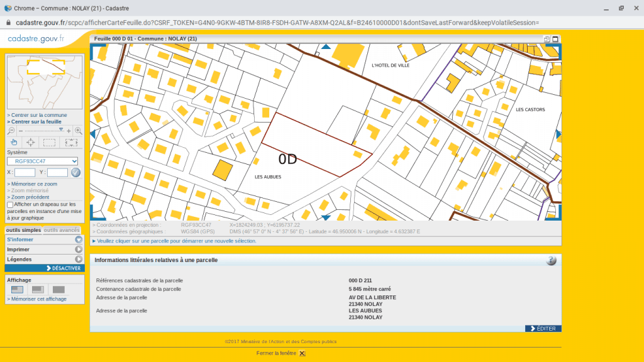Image resolution: width=644 pixels, height=362 pixels.
Task: Open the RGF93CC47 coordinate system dropdown
Action: [x=42, y=161]
